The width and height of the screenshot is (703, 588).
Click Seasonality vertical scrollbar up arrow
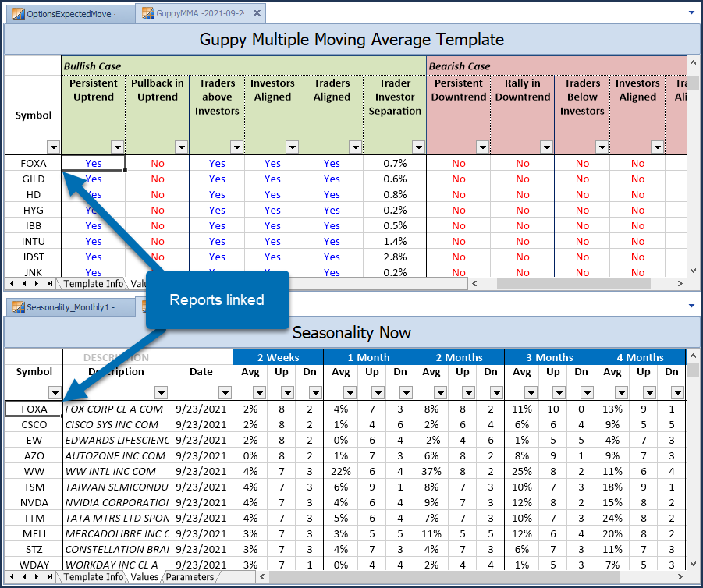point(693,356)
